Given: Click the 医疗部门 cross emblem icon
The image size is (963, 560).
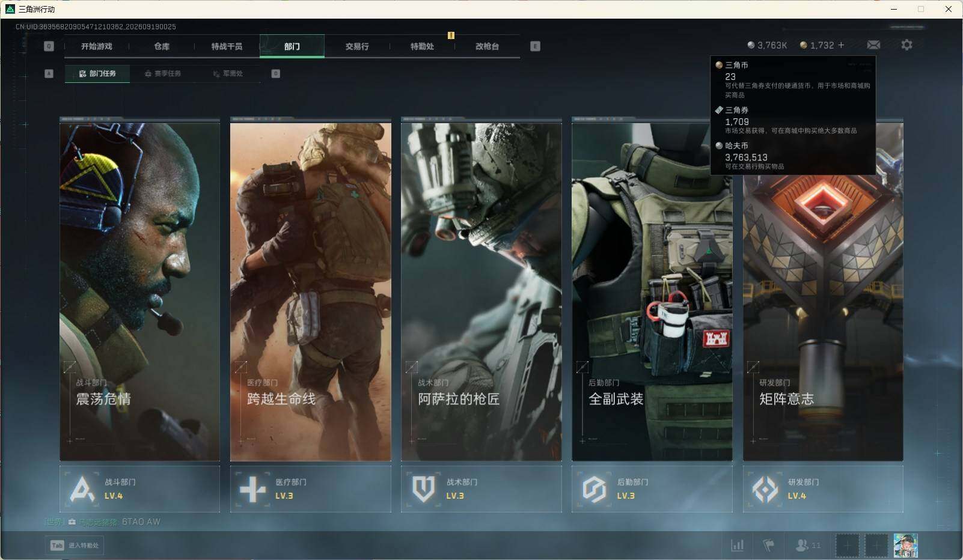Looking at the screenshot, I should 252,489.
